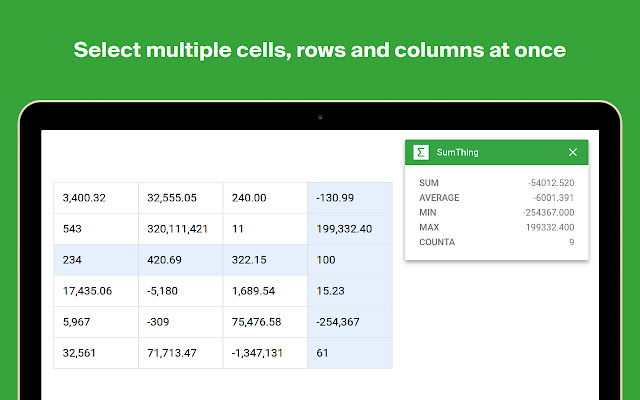Screen dimensions: 640x400
Task: Click the cell with value -5,180
Action: click(180, 291)
